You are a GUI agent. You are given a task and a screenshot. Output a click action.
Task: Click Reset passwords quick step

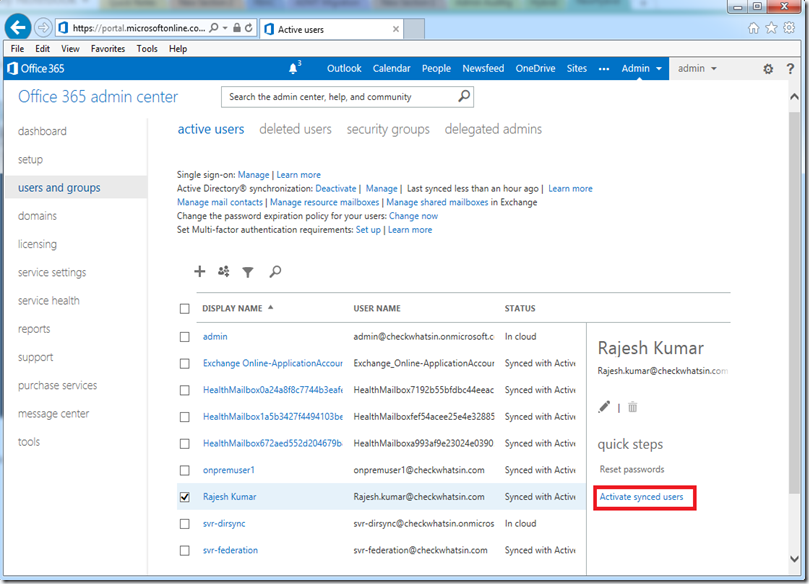[632, 469]
